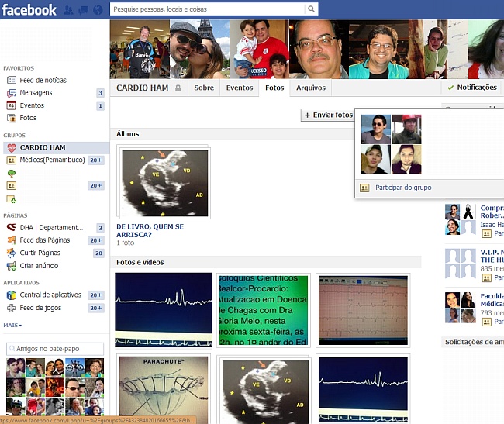Viewport: 504px width, 424px height.
Task: Click Participar do grupo link
Action: pos(402,188)
